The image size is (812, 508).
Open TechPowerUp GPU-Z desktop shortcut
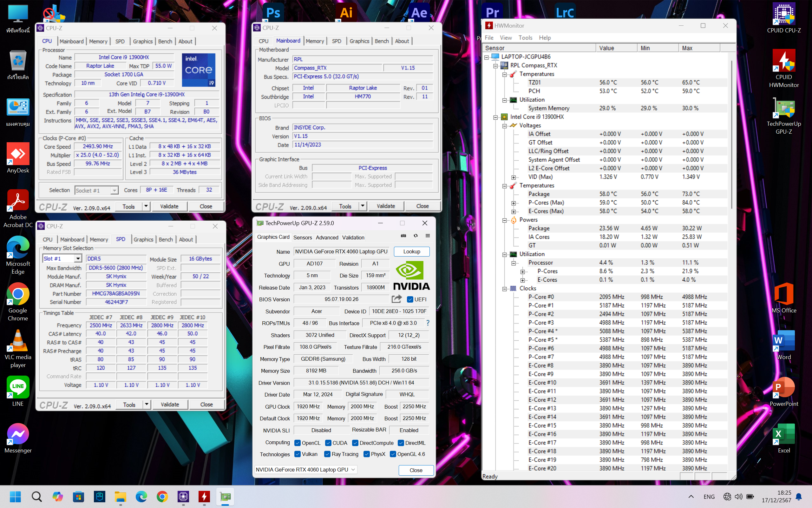(784, 115)
